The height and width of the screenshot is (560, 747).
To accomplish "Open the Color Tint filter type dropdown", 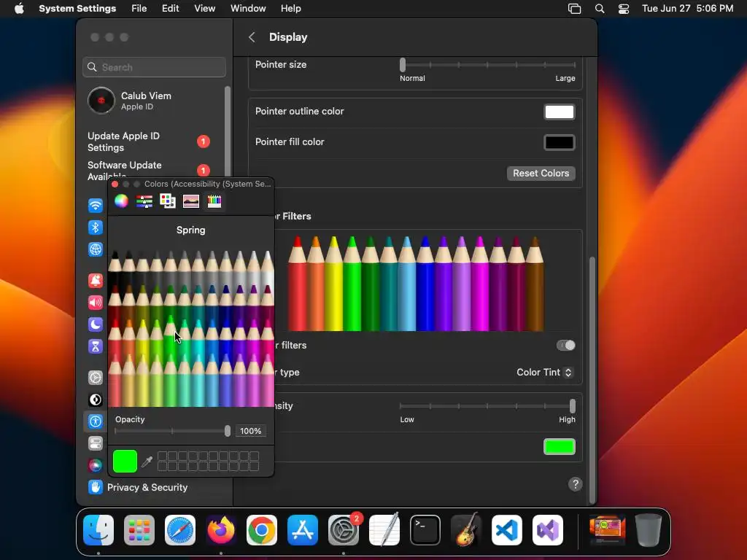I will tap(544, 373).
